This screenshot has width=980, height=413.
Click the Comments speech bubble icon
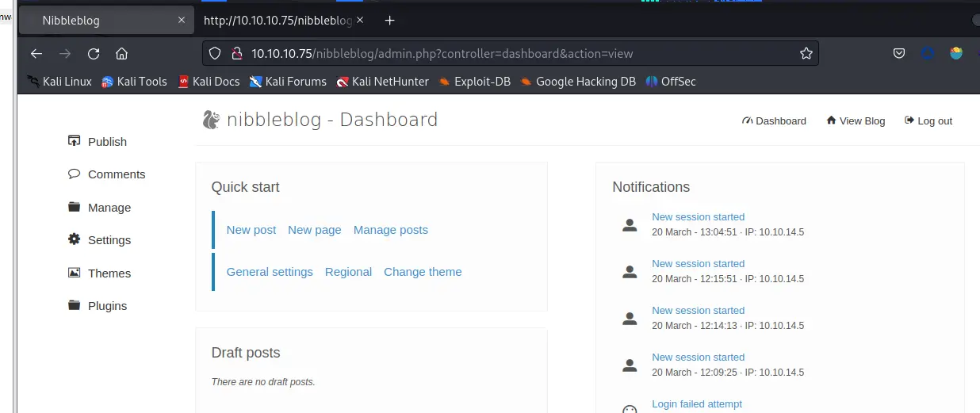pyautogui.click(x=75, y=174)
